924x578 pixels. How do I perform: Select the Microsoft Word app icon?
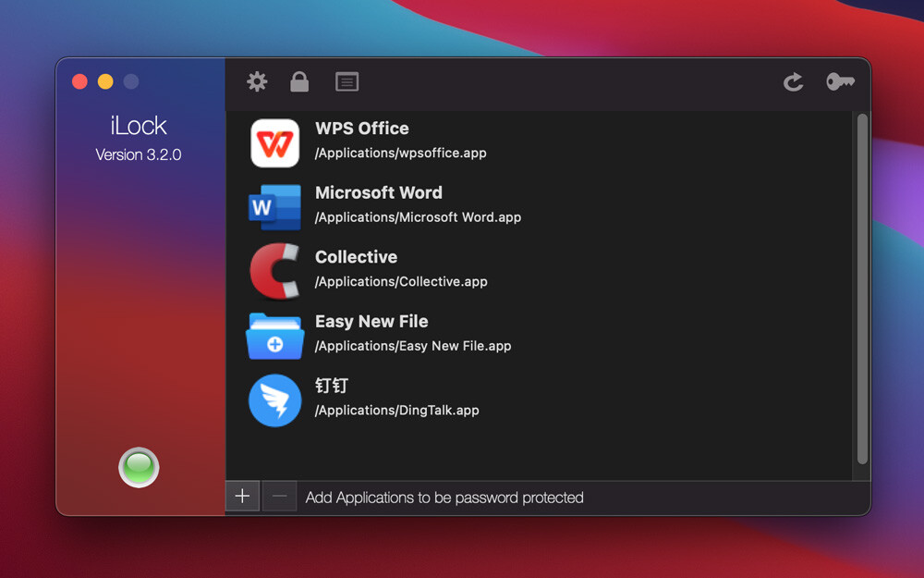pos(275,207)
